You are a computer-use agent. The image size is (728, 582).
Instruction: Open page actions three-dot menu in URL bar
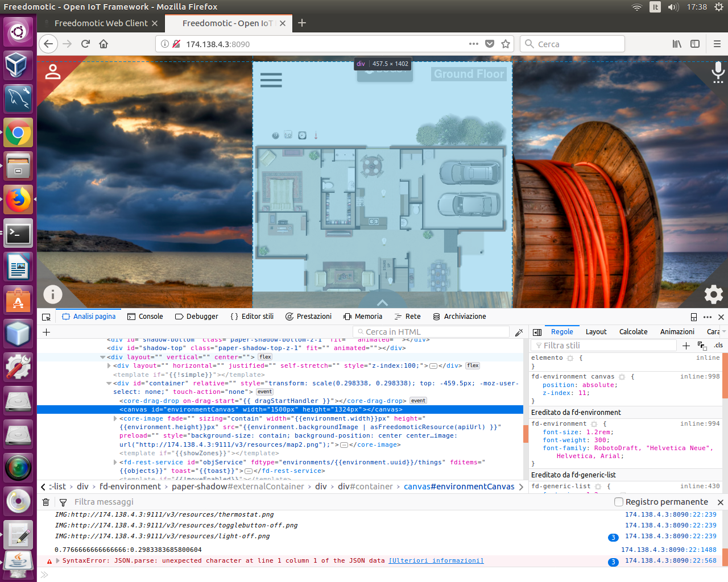coord(474,44)
